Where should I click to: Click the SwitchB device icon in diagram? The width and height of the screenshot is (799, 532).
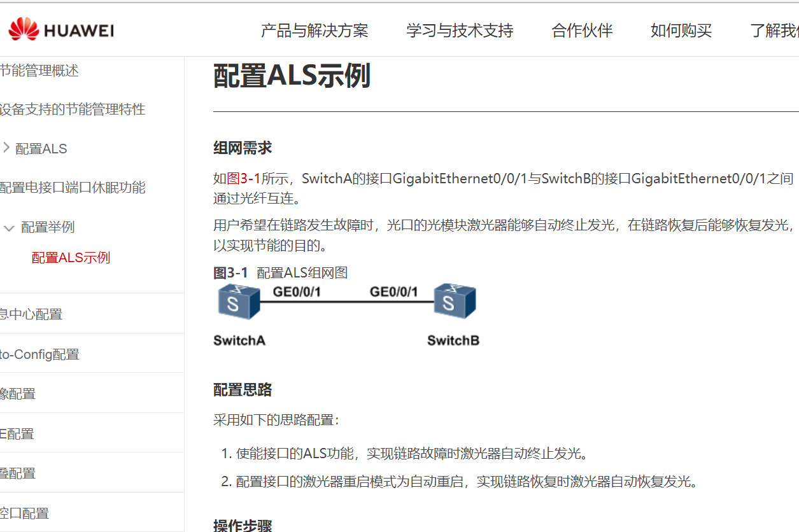point(455,301)
